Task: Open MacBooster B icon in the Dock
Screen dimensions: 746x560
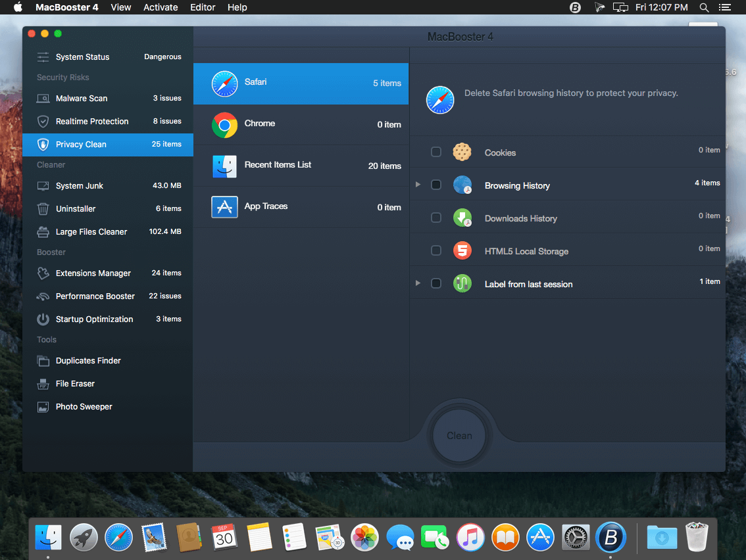Action: [x=610, y=538]
